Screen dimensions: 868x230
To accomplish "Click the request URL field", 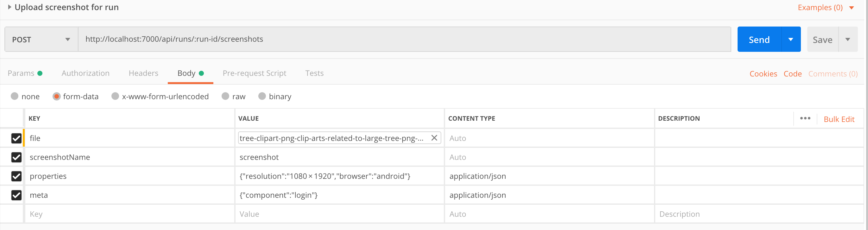I will click(404, 39).
